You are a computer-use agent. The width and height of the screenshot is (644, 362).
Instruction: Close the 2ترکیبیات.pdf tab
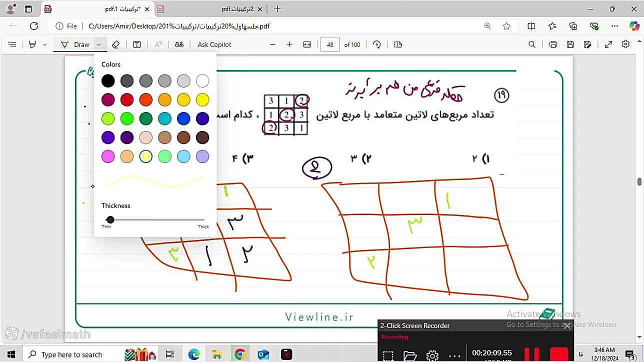(x=261, y=9)
